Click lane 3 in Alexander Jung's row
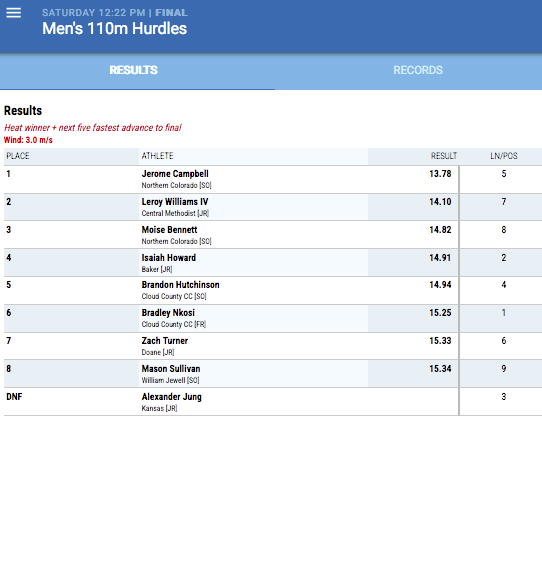This screenshot has height=567, width=542. pos(504,397)
